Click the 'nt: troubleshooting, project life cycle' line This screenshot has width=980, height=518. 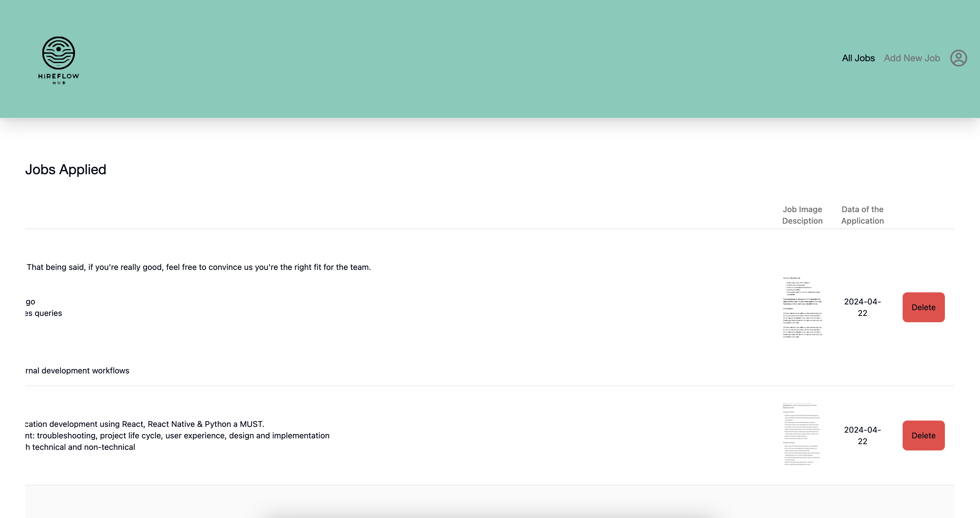click(x=177, y=435)
